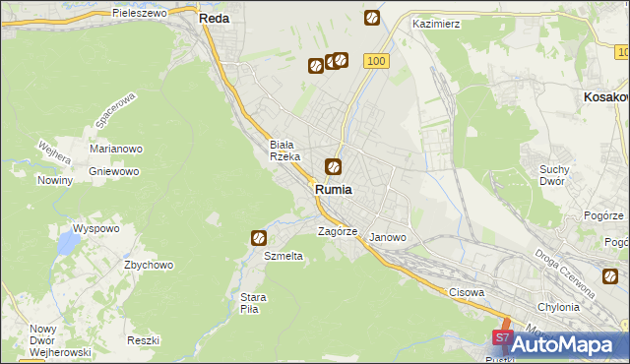This screenshot has width=630, height=364.
Task: Click the blue lake near Wyspowo
Action: [68, 242]
